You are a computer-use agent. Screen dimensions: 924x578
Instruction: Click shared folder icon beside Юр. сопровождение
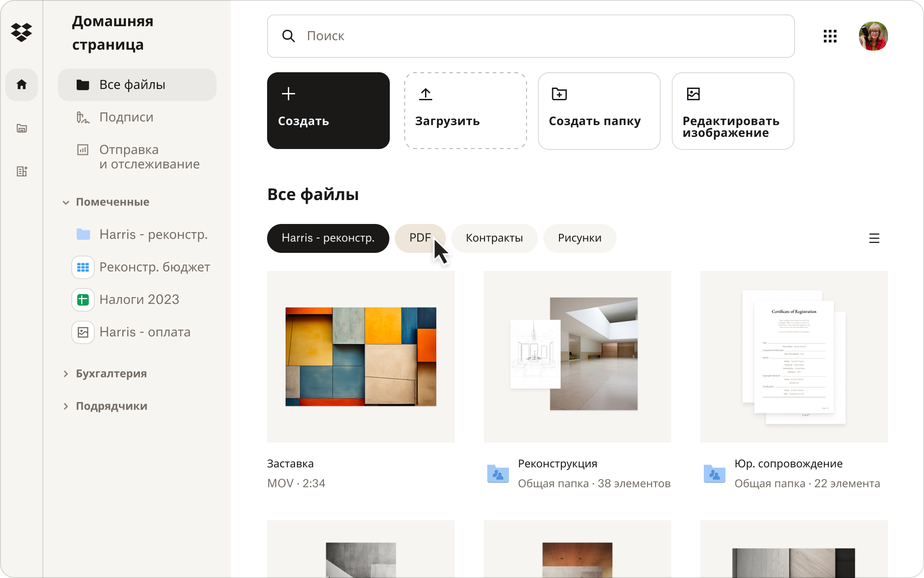coord(715,474)
